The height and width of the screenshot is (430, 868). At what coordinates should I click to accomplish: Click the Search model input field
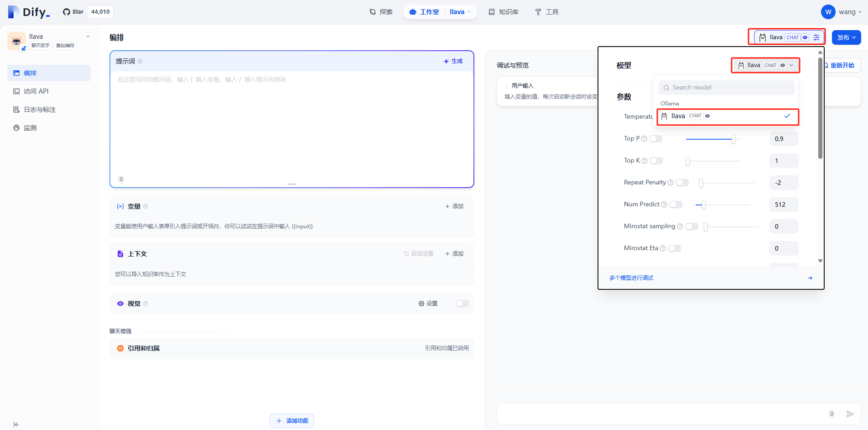pos(727,88)
